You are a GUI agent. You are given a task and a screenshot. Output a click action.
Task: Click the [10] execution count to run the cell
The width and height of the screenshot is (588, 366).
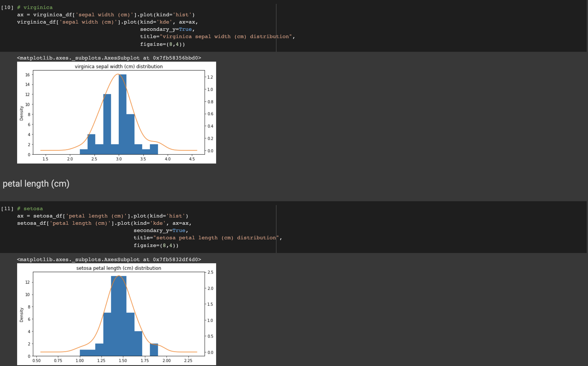coord(7,7)
